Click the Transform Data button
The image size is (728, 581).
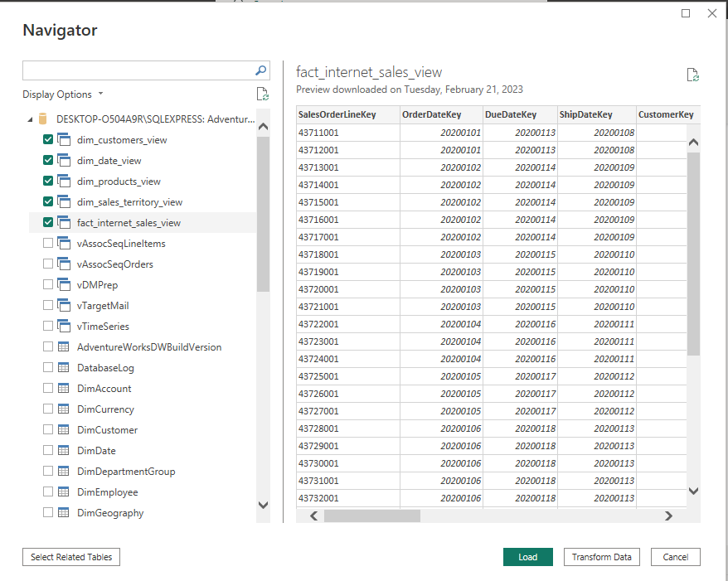coord(602,557)
